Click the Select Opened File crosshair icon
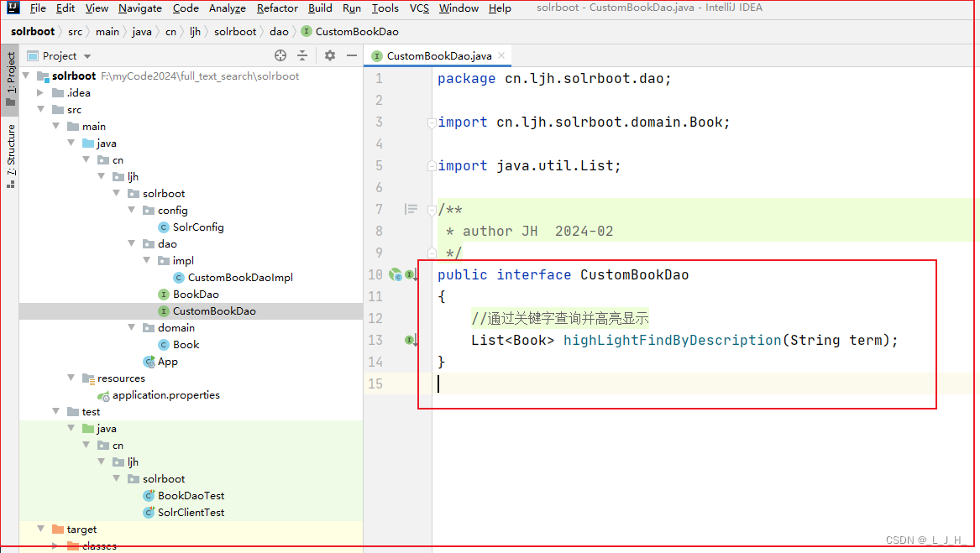 click(x=280, y=55)
